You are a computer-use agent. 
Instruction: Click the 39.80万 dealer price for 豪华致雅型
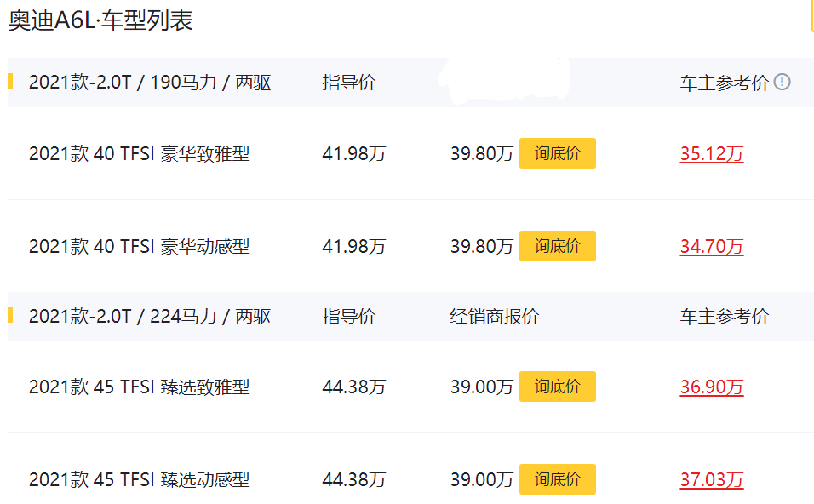[x=482, y=153]
